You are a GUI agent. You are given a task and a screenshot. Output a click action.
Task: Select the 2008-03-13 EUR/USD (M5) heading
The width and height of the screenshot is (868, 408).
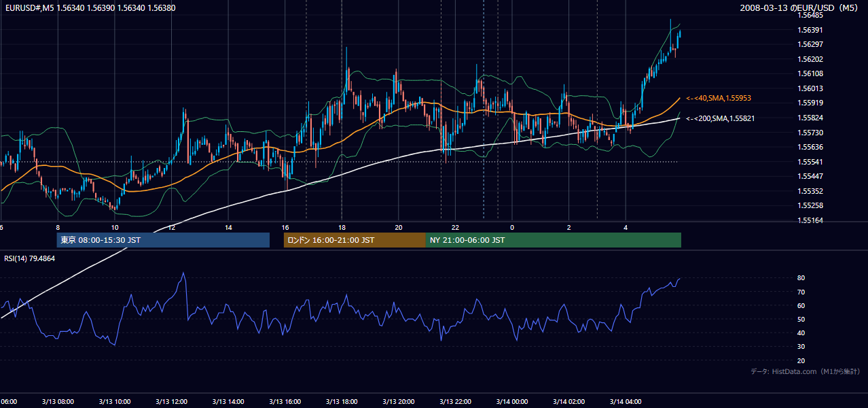(x=799, y=8)
